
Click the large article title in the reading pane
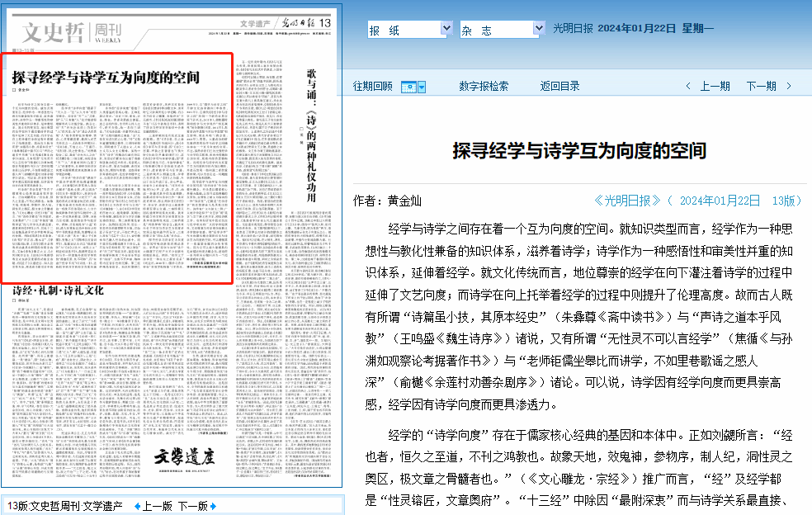pos(579,151)
